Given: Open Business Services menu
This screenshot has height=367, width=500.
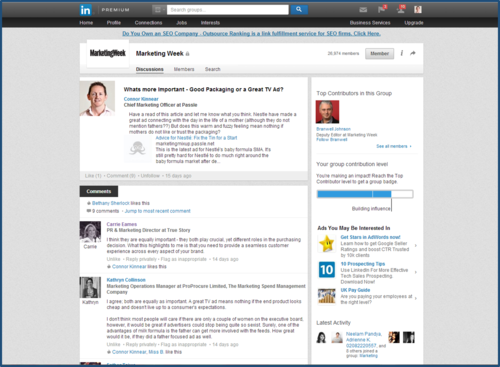Looking at the screenshot, I should pos(370,23).
